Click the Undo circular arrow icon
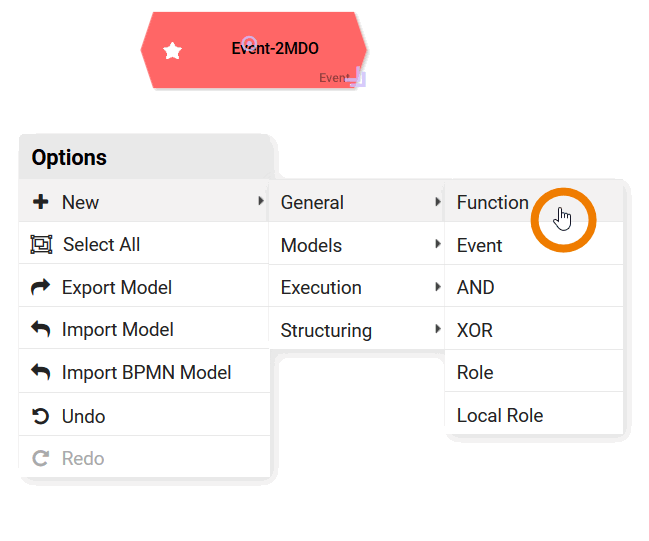Viewport: 649px width, 541px height. pyautogui.click(x=41, y=416)
